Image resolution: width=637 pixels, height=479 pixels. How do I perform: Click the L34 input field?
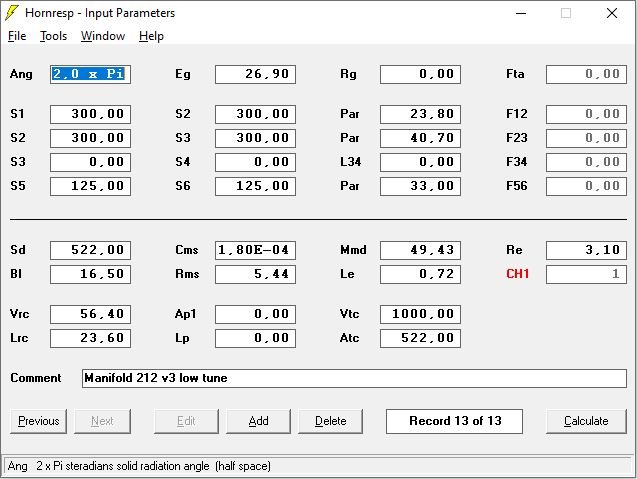point(420,162)
